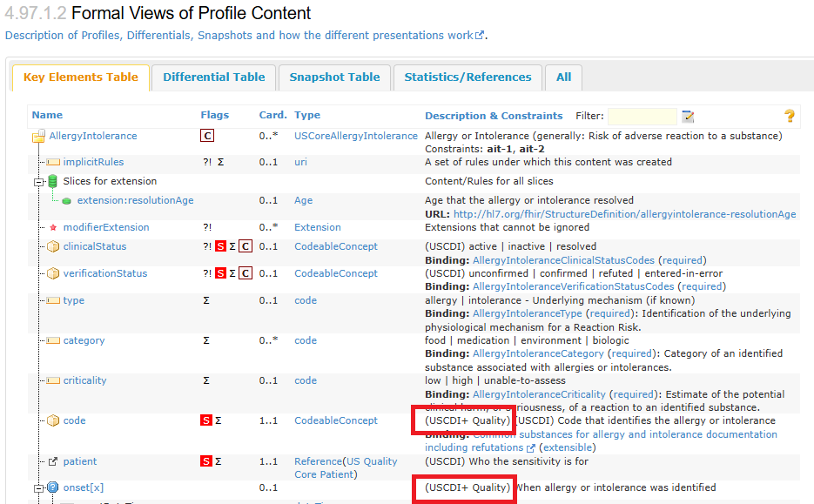Click the blue onset[x] choice icon

(53, 487)
